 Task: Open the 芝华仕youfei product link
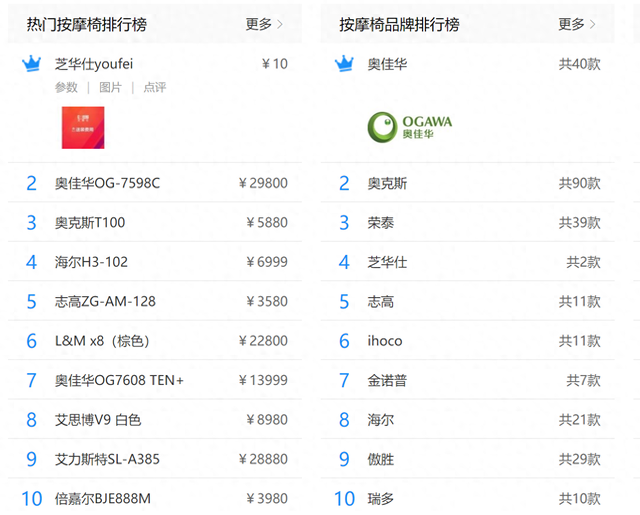click(x=94, y=64)
